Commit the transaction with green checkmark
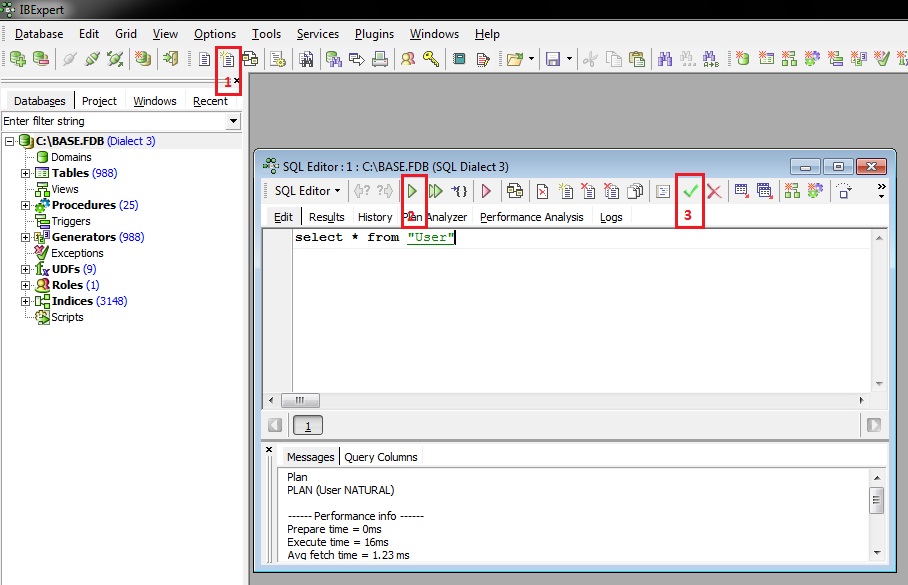The width and height of the screenshot is (908, 585). coord(690,191)
